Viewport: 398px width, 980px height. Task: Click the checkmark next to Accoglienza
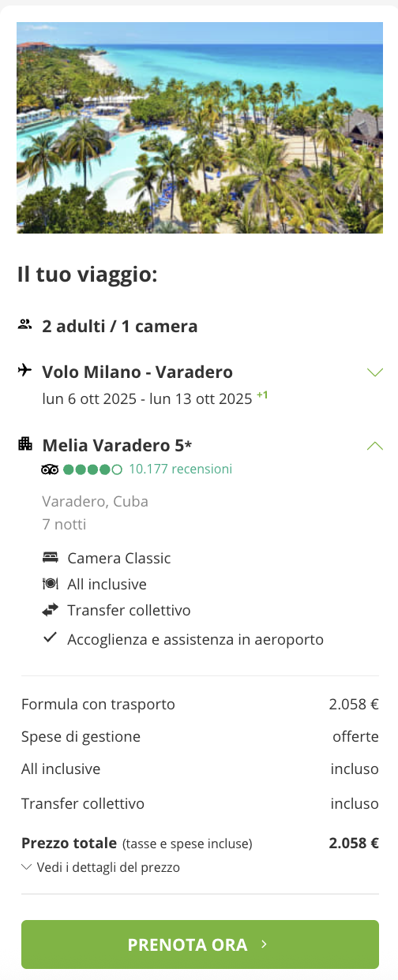click(51, 638)
